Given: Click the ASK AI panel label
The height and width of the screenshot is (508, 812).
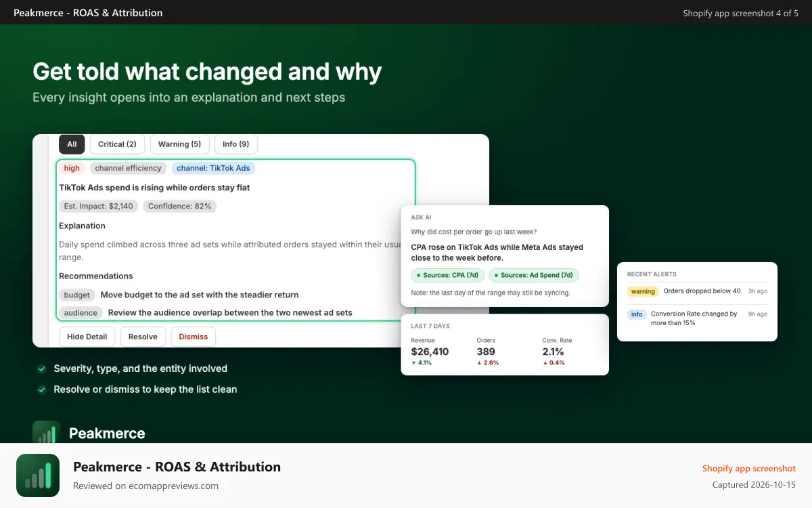Looking at the screenshot, I should point(421,217).
